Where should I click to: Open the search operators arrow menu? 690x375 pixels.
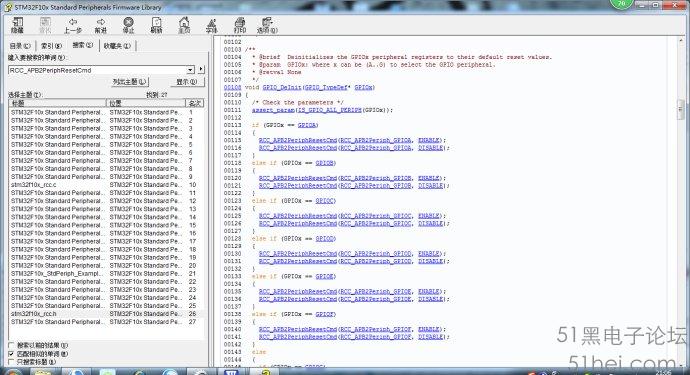click(201, 70)
